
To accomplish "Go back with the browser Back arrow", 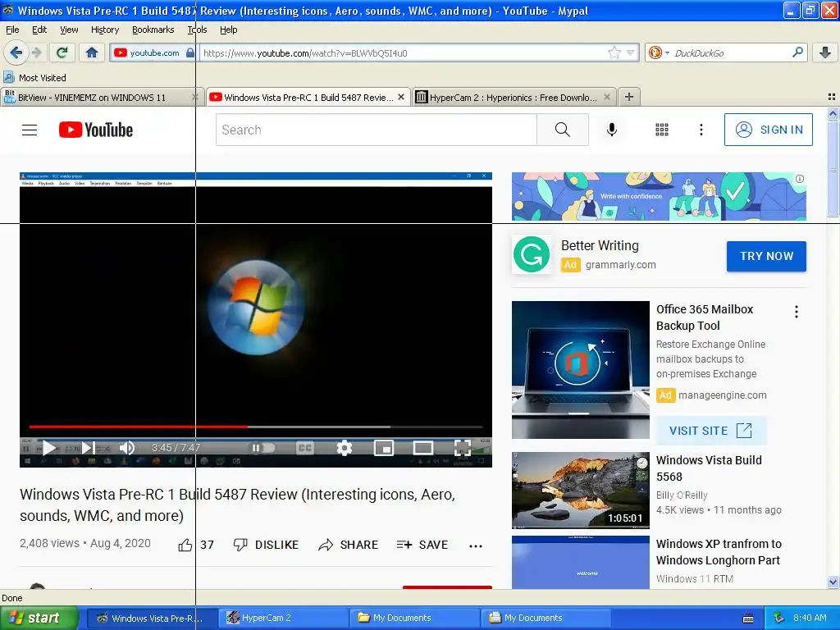I will coord(16,52).
